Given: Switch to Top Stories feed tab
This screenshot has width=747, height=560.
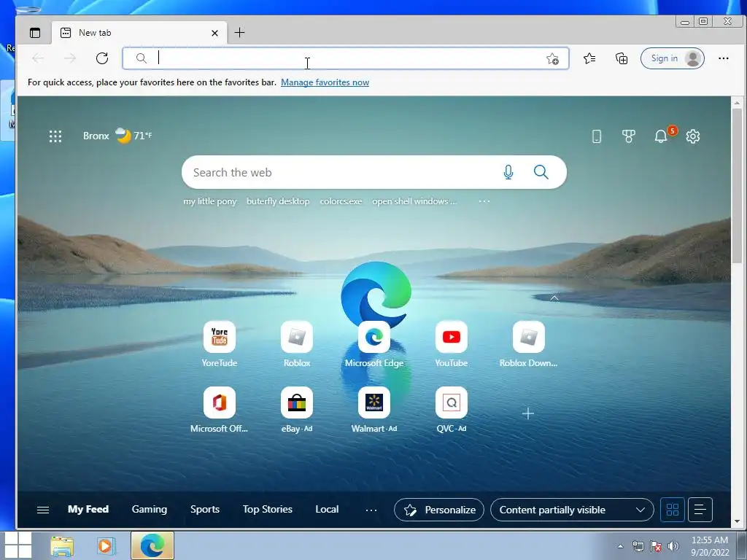Looking at the screenshot, I should coord(267,510).
